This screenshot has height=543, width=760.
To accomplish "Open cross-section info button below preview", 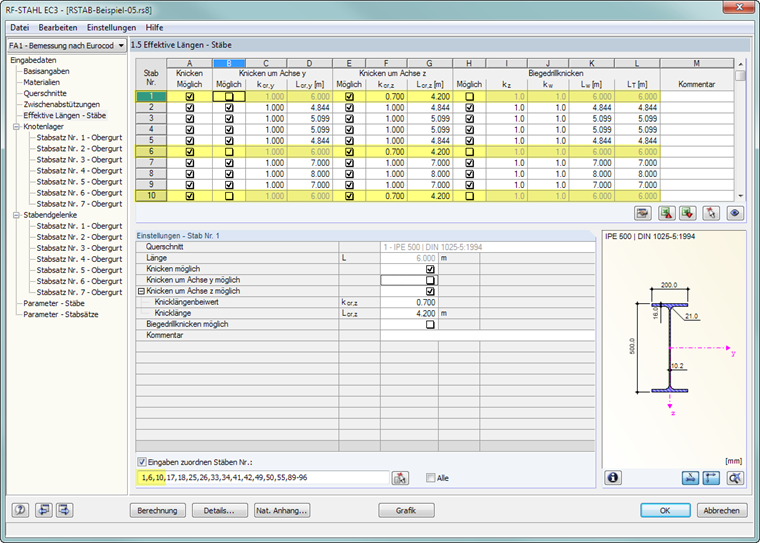I will [x=613, y=478].
